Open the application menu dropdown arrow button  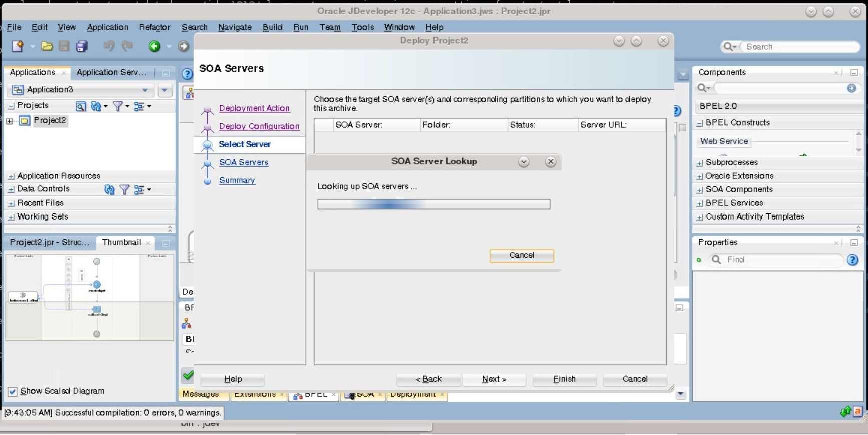[165, 90]
